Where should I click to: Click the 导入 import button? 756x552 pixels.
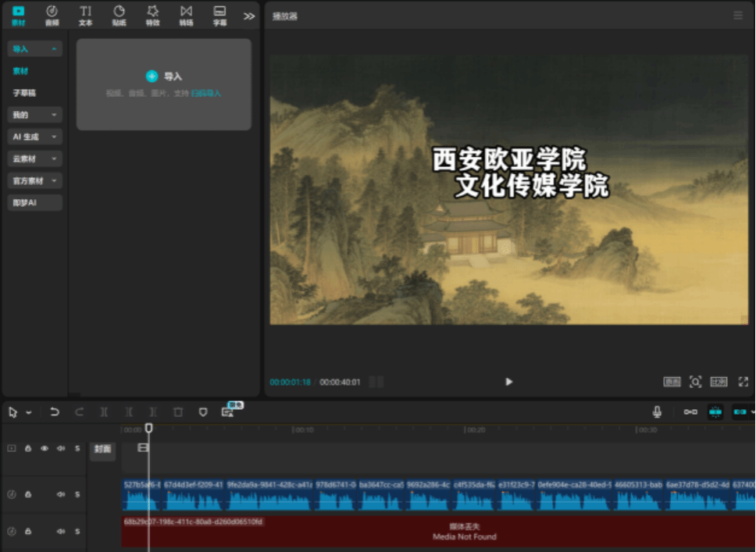tap(164, 77)
